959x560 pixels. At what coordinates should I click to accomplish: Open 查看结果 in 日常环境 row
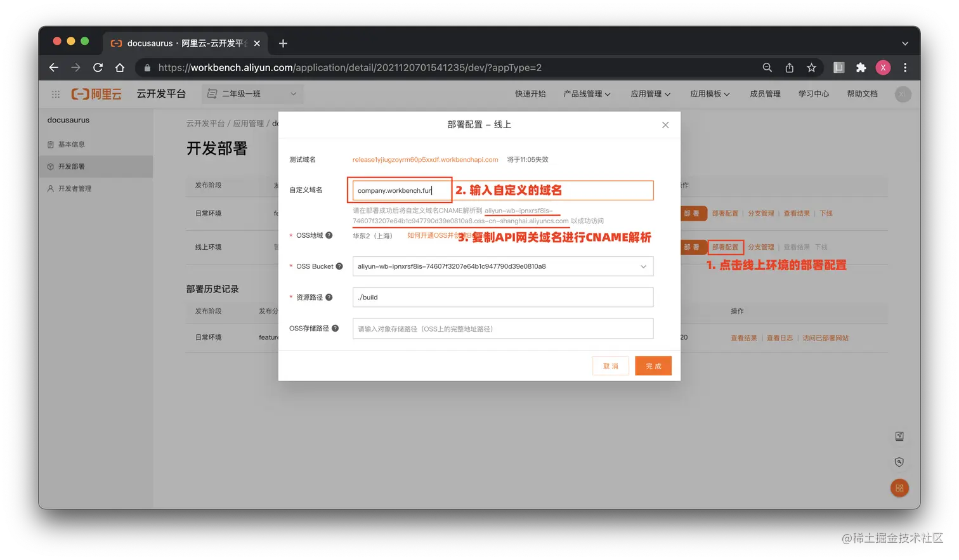coord(797,214)
